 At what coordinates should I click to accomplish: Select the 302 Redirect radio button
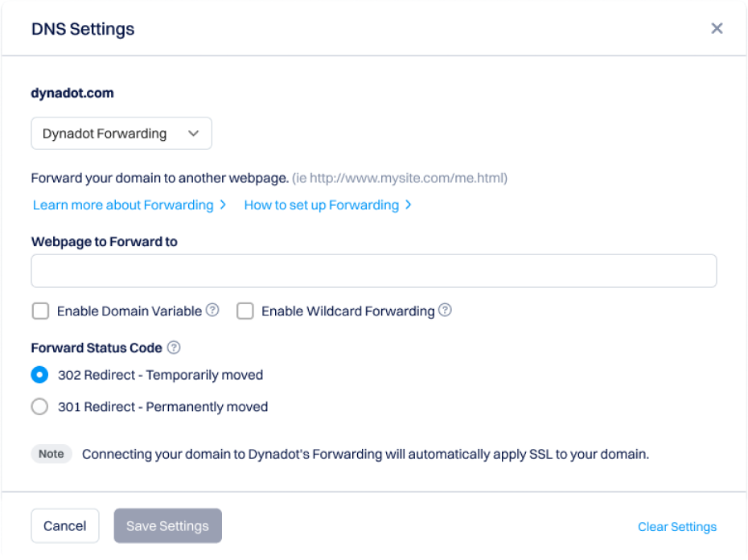pyautogui.click(x=39, y=375)
